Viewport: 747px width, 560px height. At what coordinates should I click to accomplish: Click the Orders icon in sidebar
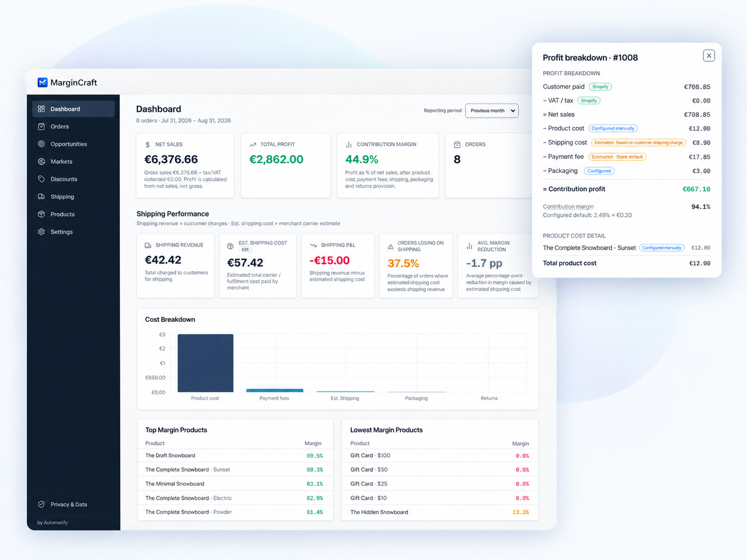pos(41,126)
